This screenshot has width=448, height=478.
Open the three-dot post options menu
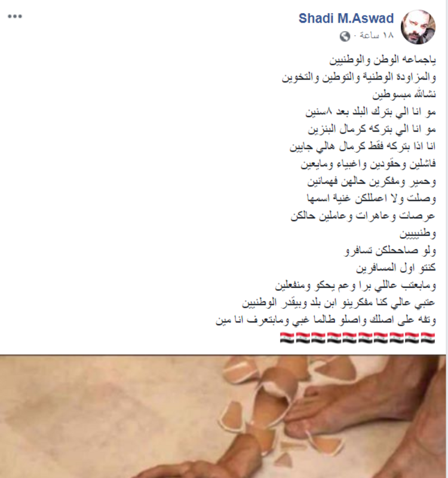pyautogui.click(x=15, y=17)
